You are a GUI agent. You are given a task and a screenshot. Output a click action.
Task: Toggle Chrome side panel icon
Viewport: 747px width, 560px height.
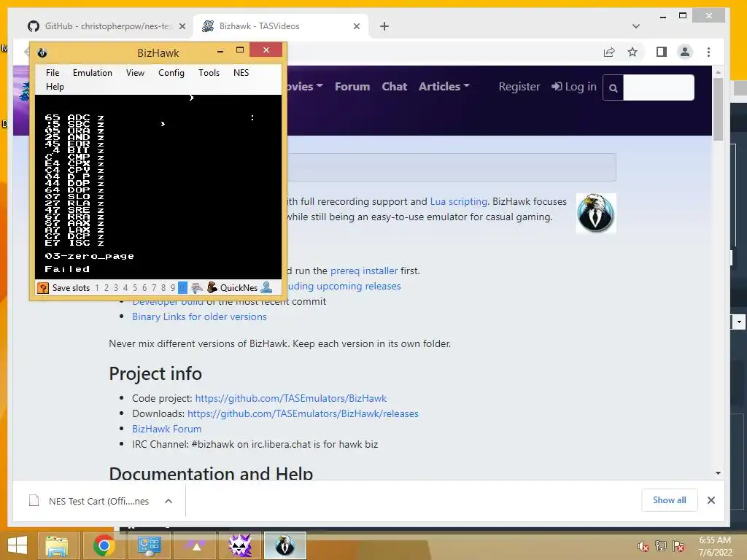661,52
